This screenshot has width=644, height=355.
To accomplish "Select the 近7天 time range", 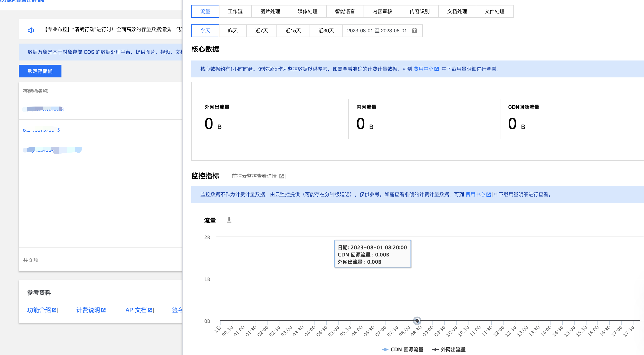I will coord(261,31).
